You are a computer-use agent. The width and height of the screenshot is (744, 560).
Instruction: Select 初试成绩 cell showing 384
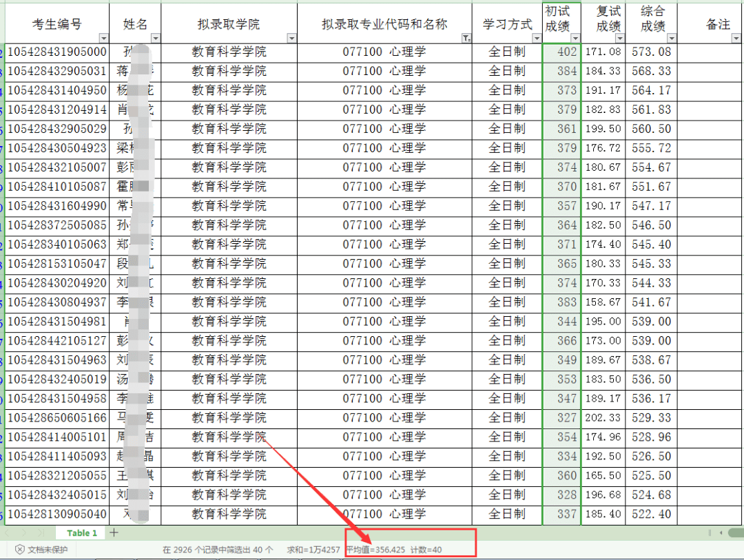tap(562, 72)
